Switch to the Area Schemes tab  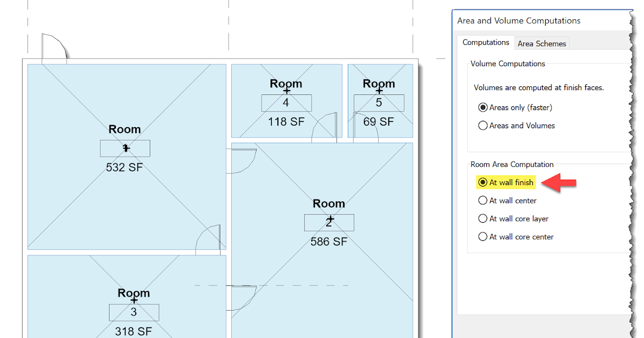(x=541, y=43)
